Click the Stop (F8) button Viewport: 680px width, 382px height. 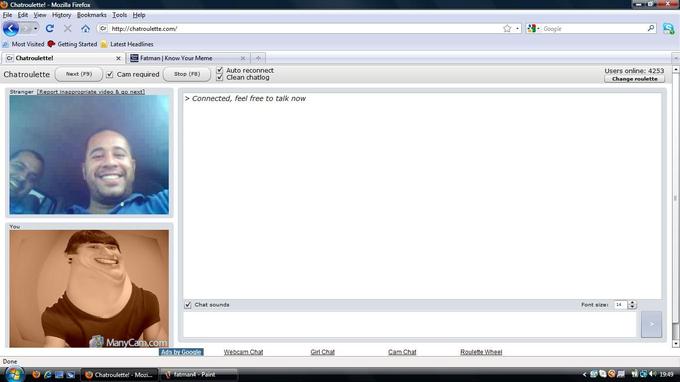point(187,74)
